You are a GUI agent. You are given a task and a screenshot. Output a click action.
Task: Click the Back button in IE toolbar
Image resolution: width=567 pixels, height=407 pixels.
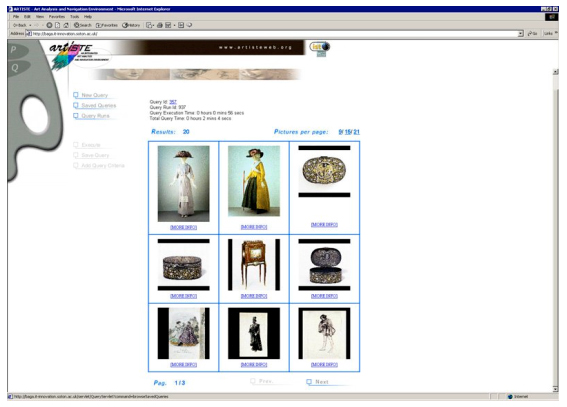20,25
